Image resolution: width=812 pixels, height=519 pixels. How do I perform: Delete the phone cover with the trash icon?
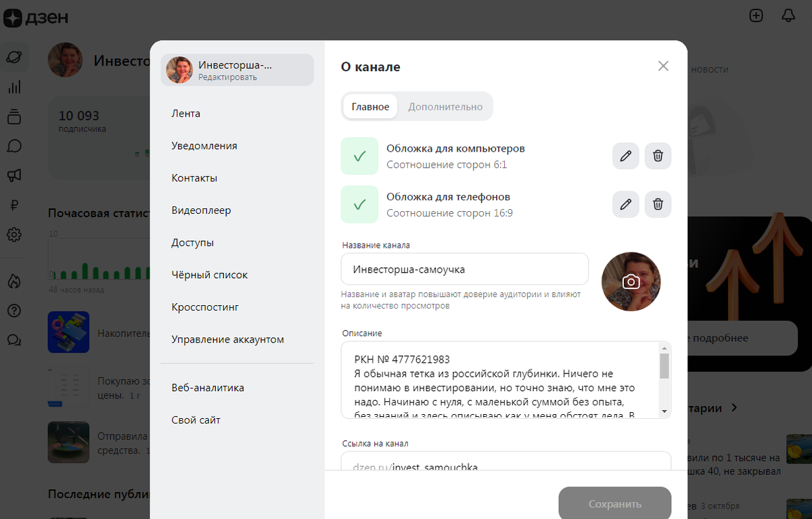click(x=658, y=204)
